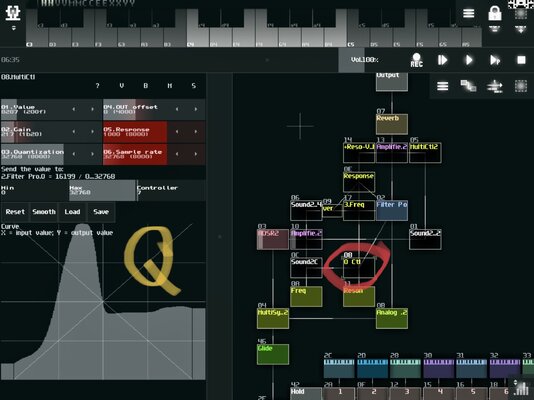Open the top hamburger menu icon

[469, 13]
